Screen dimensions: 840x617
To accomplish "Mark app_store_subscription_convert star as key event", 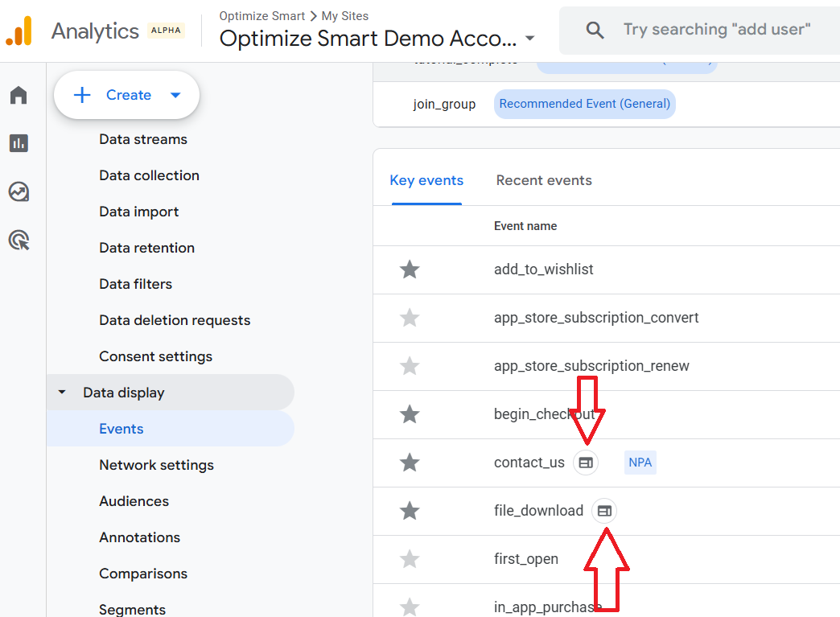I will pos(410,318).
